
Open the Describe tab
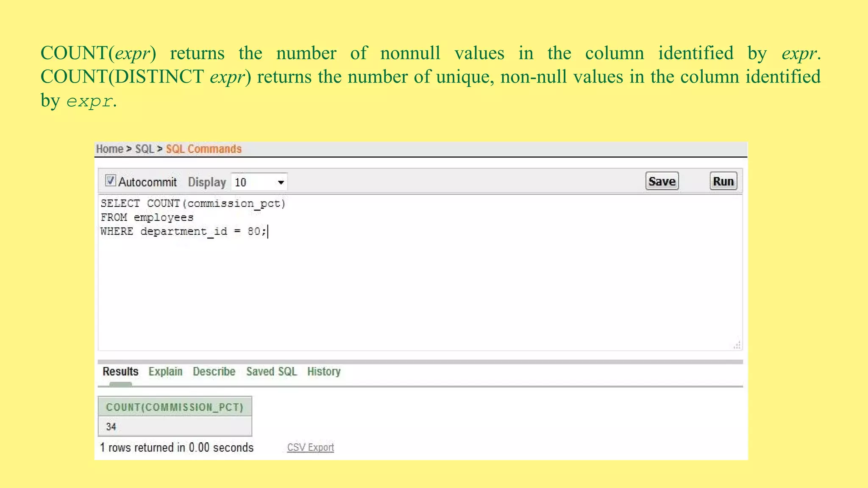214,372
